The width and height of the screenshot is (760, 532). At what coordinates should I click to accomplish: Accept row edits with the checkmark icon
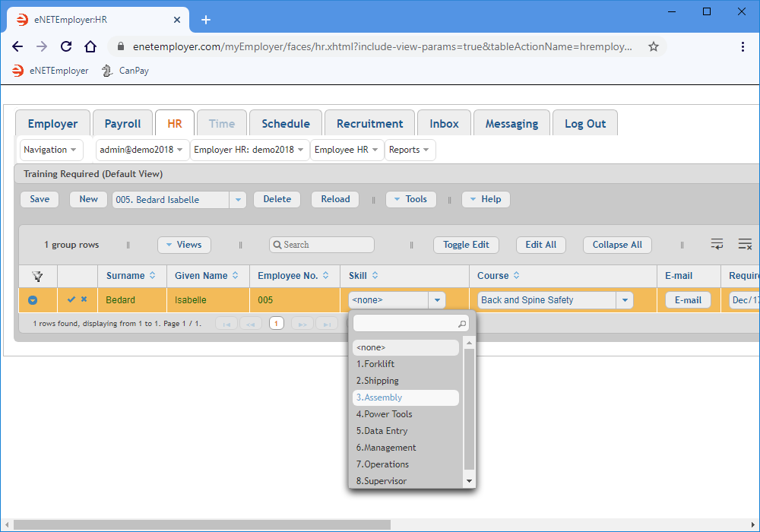pyautogui.click(x=71, y=299)
